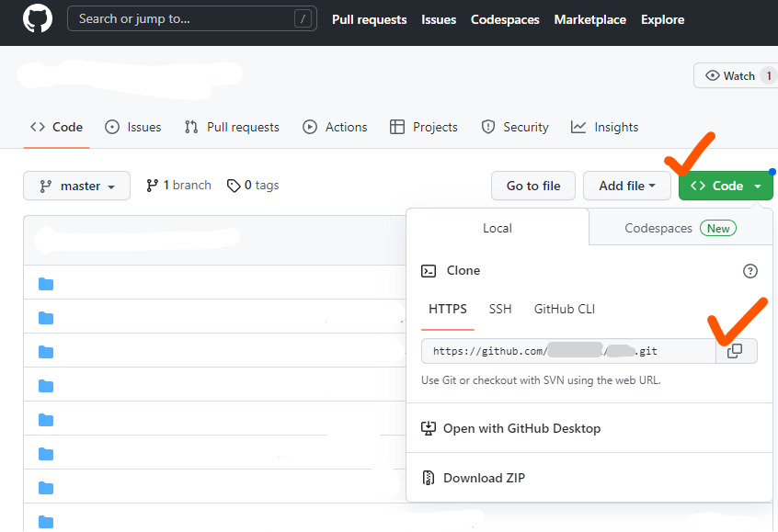Open the clone help question mark icon
The image size is (778, 532).
point(750,271)
